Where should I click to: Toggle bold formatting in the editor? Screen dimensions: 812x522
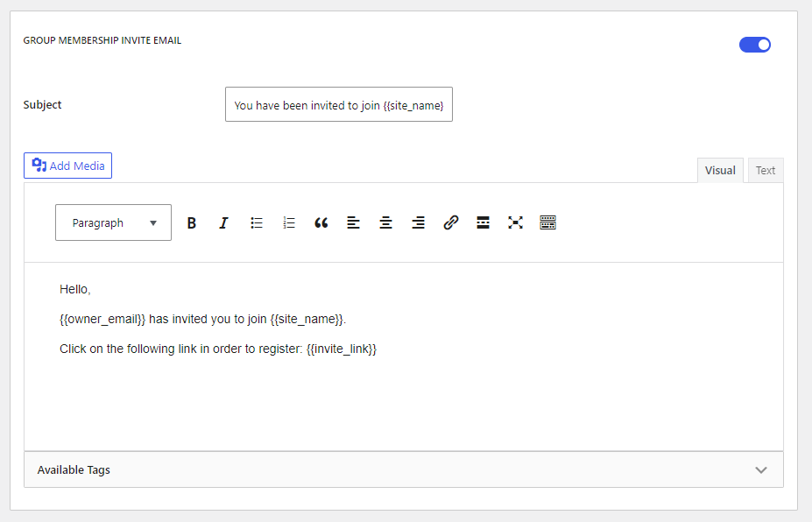[192, 222]
